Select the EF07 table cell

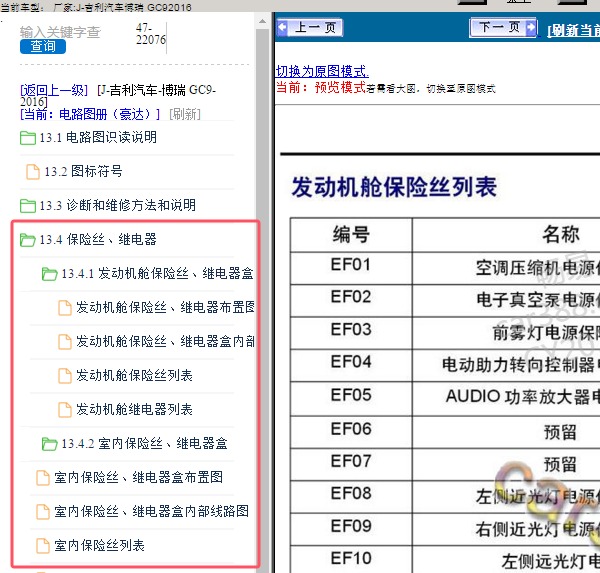(351, 465)
